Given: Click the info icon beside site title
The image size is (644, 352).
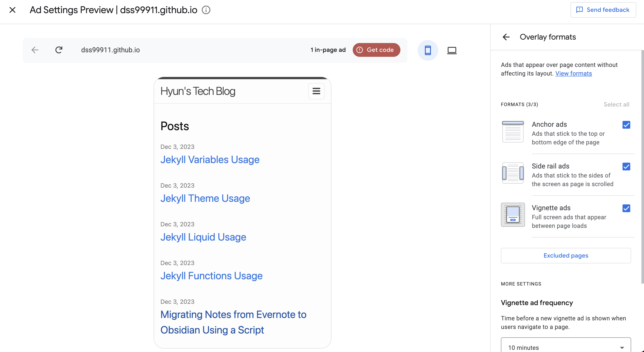Looking at the screenshot, I should click(206, 10).
